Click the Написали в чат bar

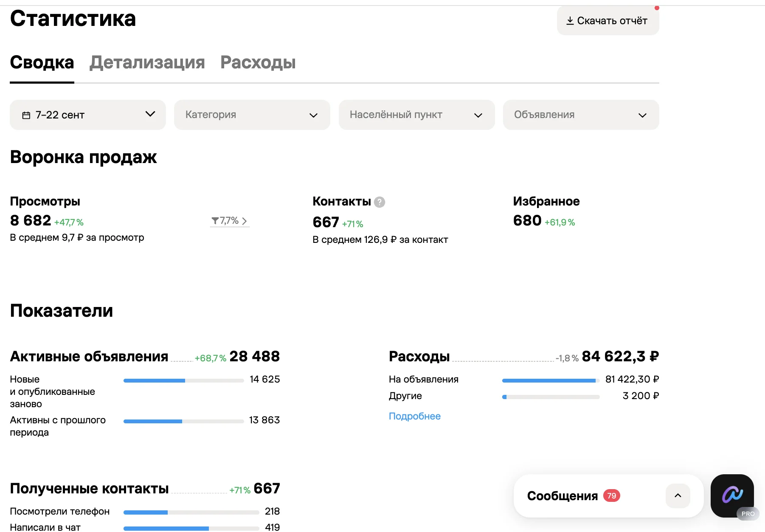point(191,529)
